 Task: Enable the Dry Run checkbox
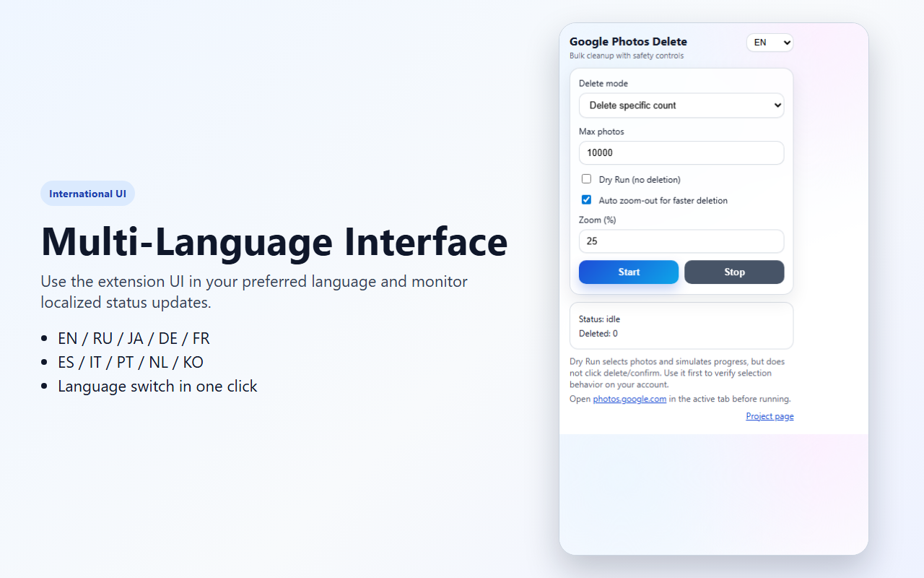[x=587, y=179]
